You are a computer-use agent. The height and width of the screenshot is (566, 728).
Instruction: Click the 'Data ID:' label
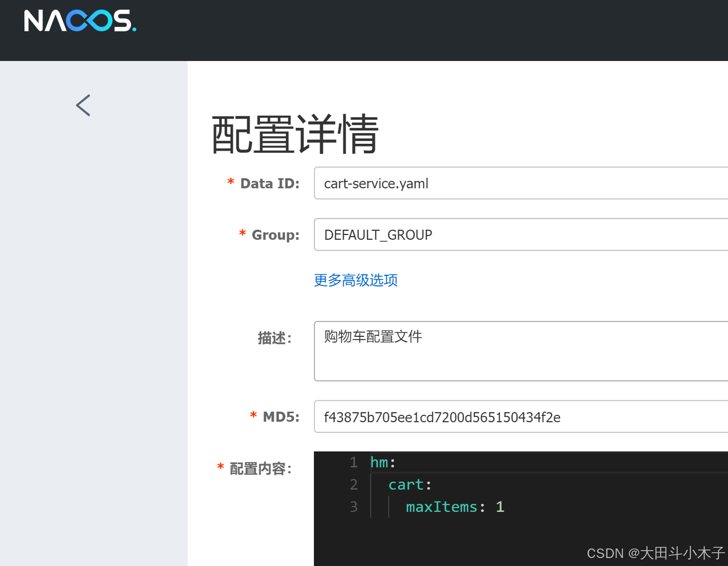[x=270, y=184]
